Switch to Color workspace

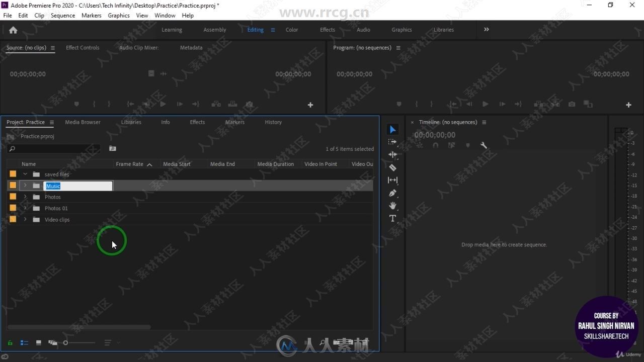(292, 30)
